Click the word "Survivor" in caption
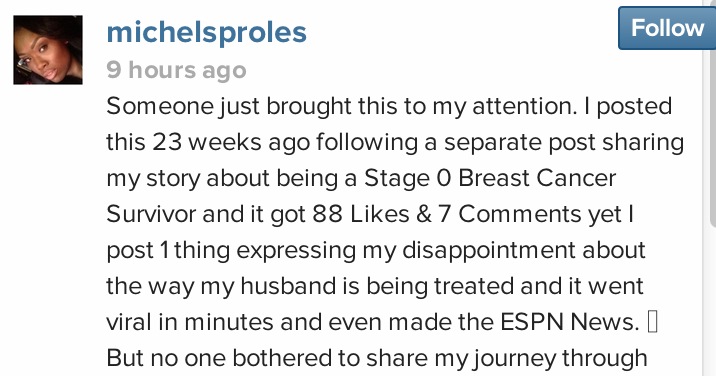Screen dimensions: 716x376 [x=151, y=214]
